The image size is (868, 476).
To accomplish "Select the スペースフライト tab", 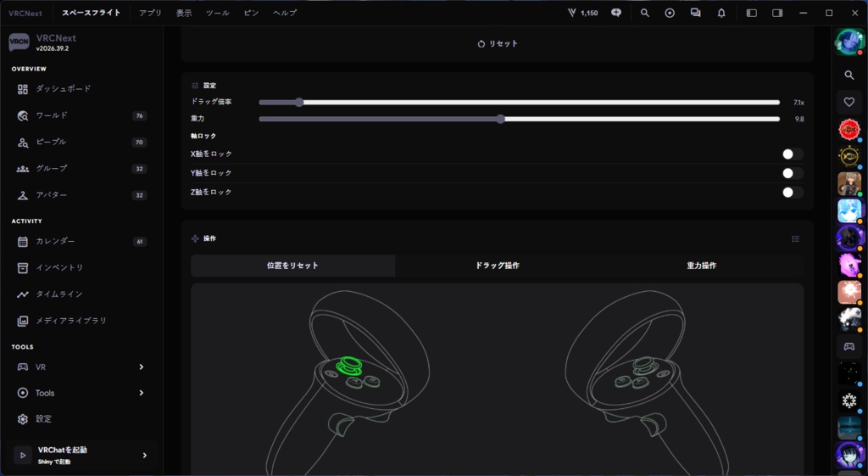I will coord(92,13).
